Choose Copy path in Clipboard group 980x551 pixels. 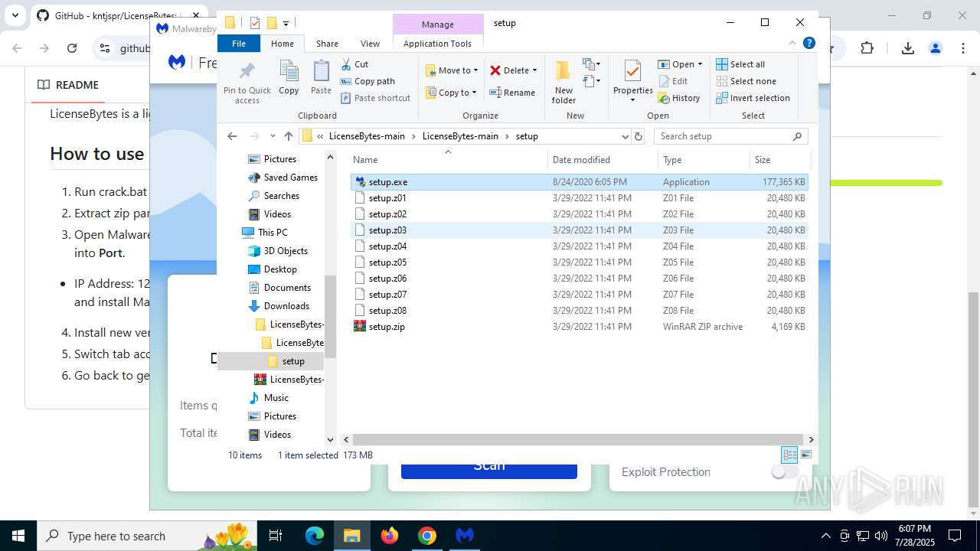pyautogui.click(x=367, y=81)
